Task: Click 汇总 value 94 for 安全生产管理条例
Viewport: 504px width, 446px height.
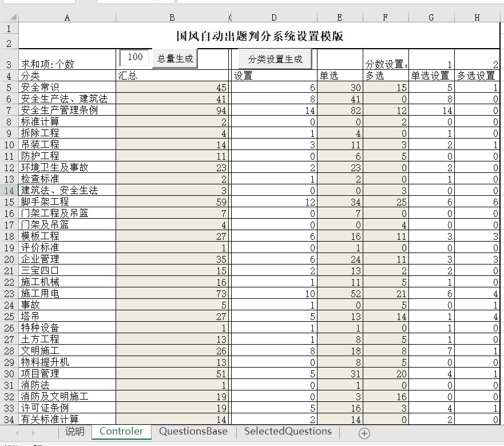Action: pyautogui.click(x=172, y=110)
